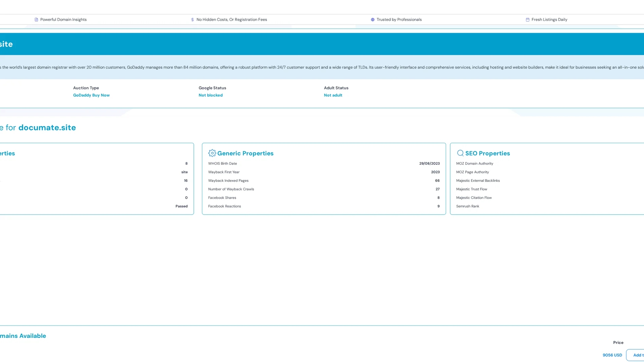Screen dimensions: 644x362
Task: Click the Majestic External Backlinks label
Action: 478,181
